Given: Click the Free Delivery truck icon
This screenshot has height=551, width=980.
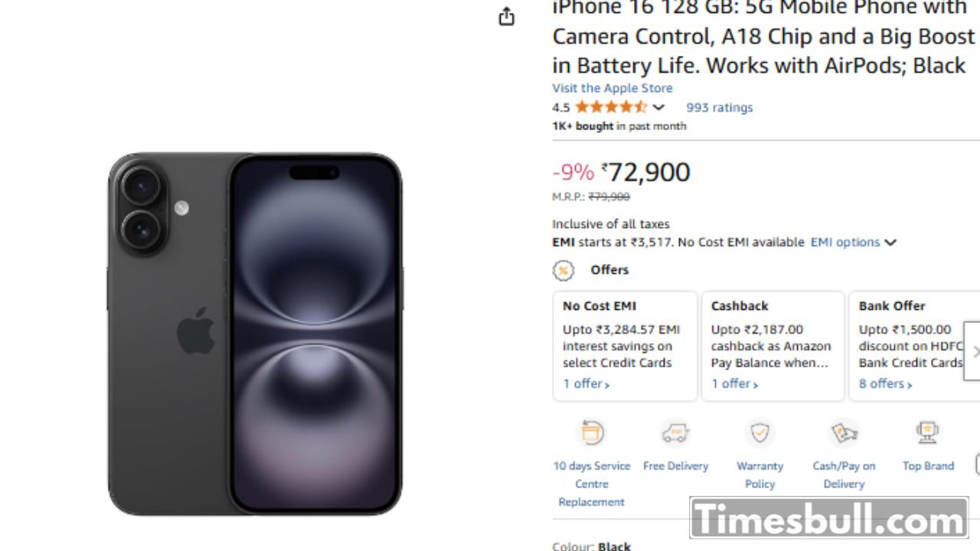Looking at the screenshot, I should coord(675,433).
